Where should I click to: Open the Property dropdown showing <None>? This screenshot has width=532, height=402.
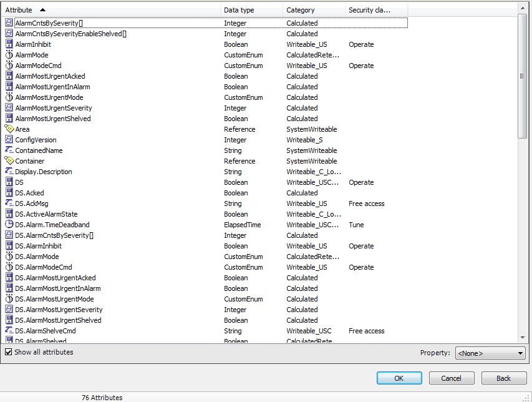click(x=490, y=353)
